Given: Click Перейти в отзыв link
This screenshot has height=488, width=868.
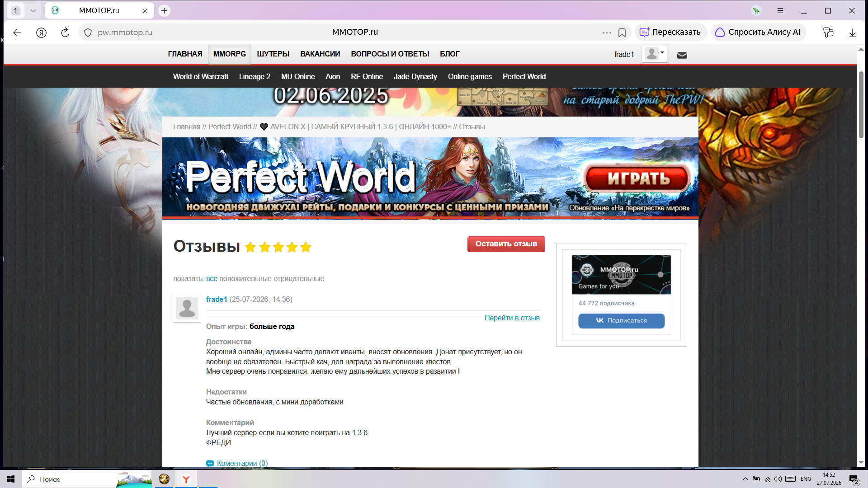Looking at the screenshot, I should pos(512,318).
